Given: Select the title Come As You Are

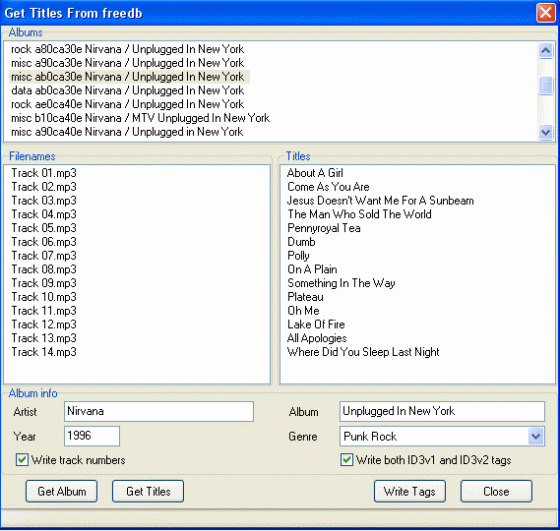Looking at the screenshot, I should tap(328, 187).
